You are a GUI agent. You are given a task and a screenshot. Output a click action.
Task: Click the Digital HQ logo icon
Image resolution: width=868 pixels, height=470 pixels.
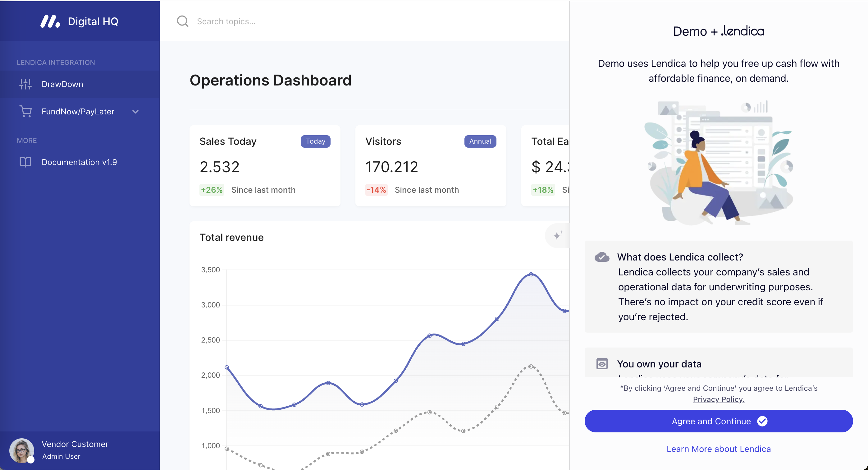[50, 21]
